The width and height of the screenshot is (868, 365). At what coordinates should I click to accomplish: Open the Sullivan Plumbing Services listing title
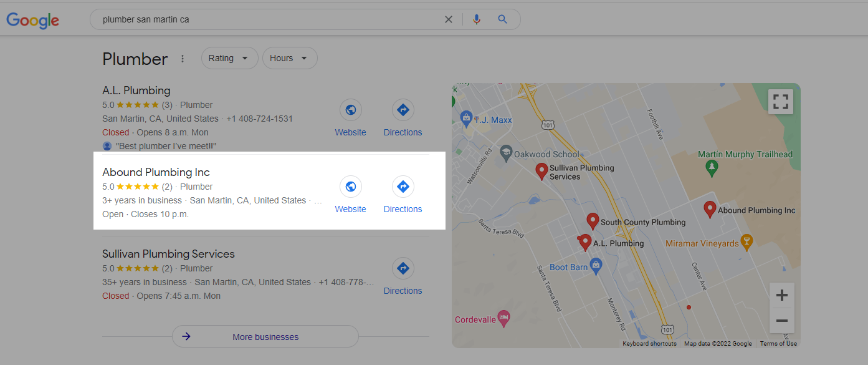[x=169, y=254]
